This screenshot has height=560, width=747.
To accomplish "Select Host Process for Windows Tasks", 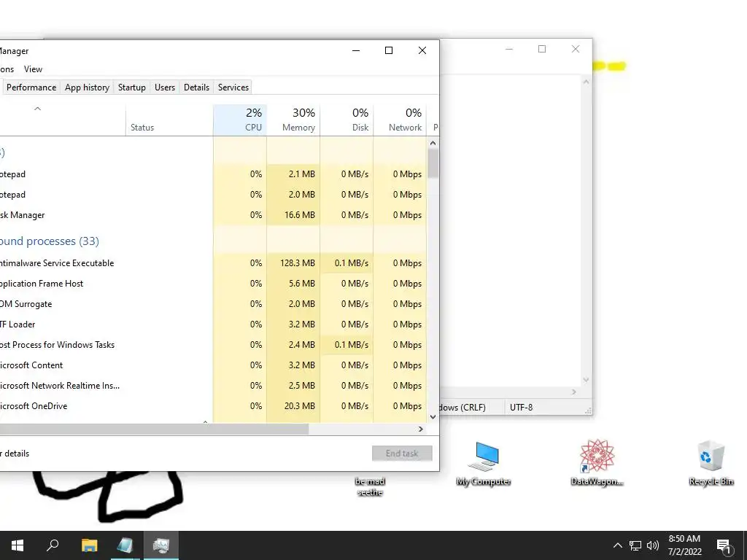I will coord(213,345).
